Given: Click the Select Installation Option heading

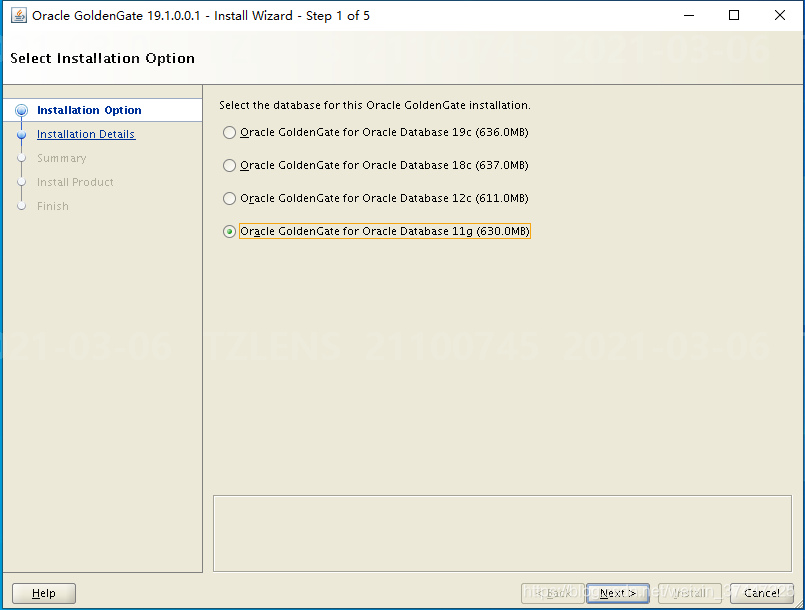Looking at the screenshot, I should tap(103, 58).
